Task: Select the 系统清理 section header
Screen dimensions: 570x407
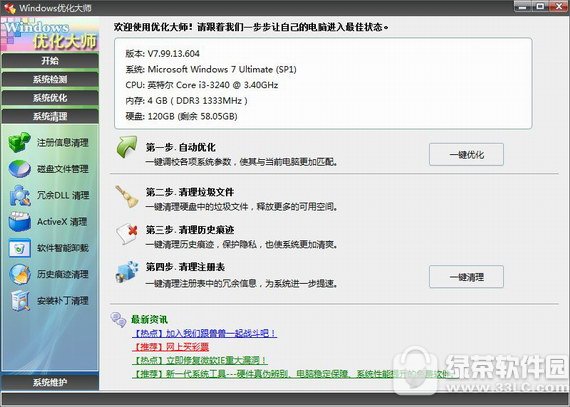Action: (50, 116)
